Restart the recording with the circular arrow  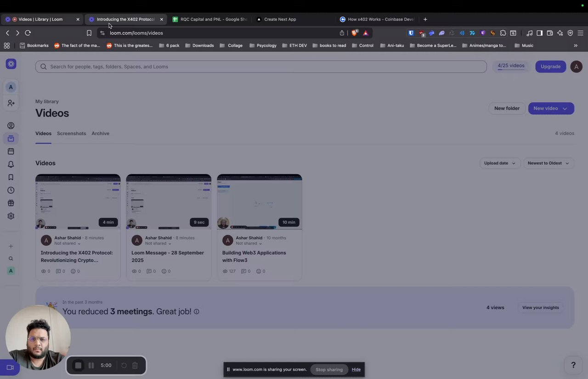(124, 365)
